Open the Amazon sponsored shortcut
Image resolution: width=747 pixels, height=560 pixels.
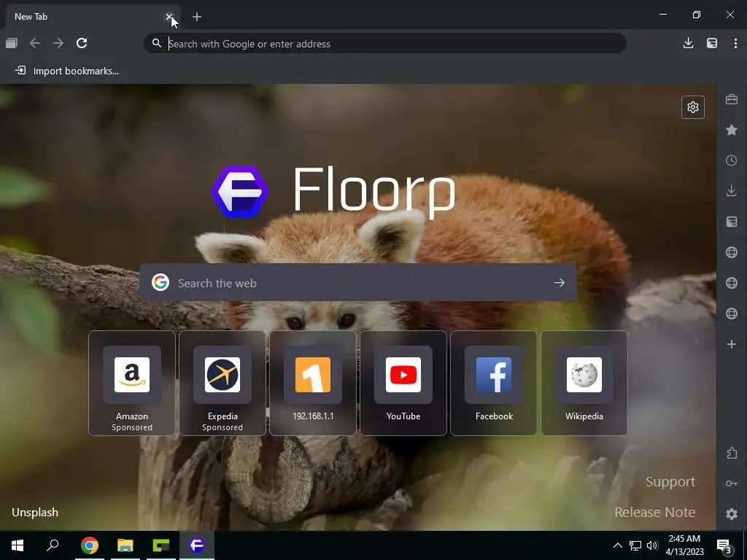[x=132, y=383]
